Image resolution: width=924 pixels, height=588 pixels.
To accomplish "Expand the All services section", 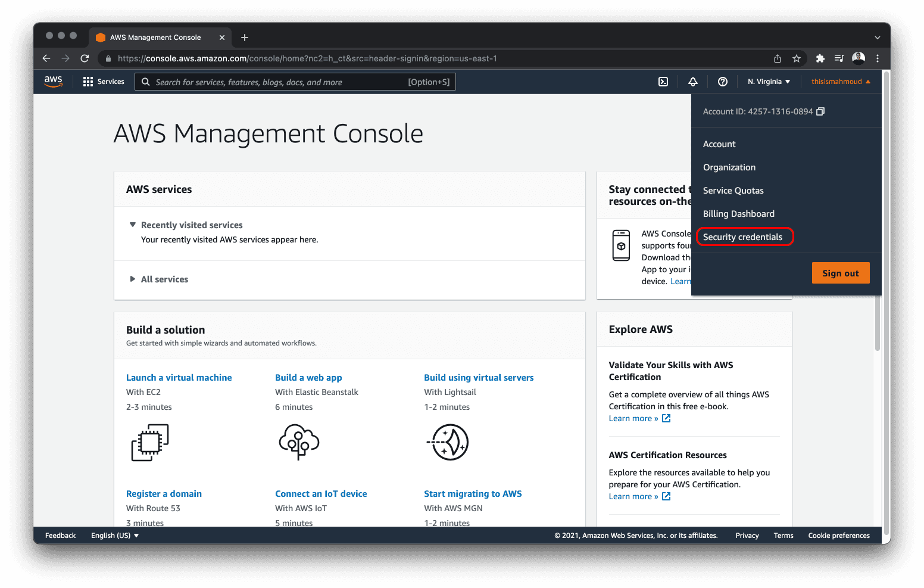I will click(x=164, y=279).
